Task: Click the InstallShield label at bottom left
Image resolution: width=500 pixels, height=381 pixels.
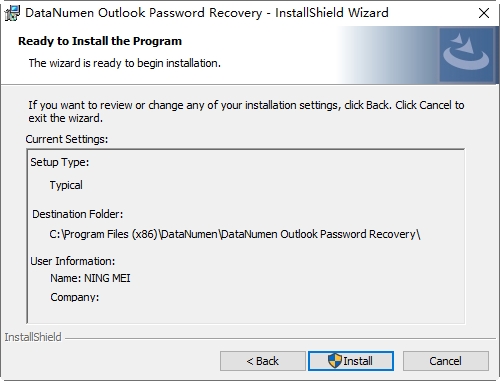Action: coord(33,337)
